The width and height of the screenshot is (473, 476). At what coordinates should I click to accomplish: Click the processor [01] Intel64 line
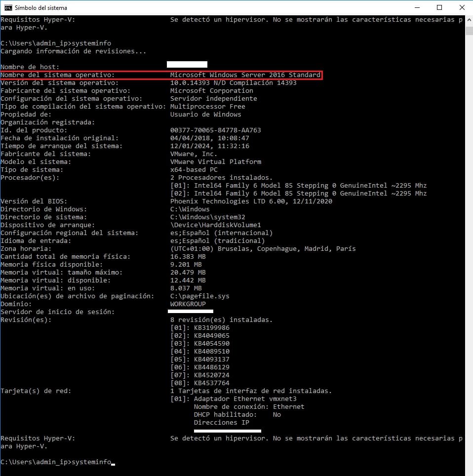click(x=298, y=185)
